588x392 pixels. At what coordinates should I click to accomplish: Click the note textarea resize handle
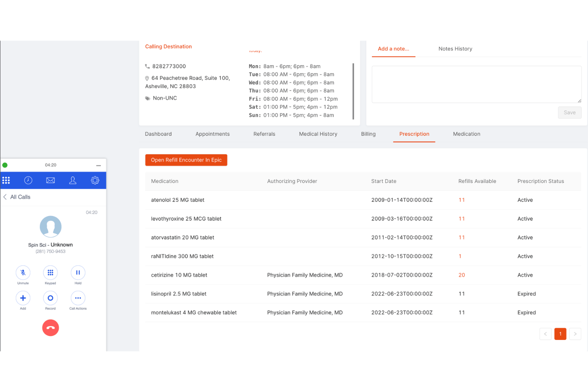coord(579,101)
